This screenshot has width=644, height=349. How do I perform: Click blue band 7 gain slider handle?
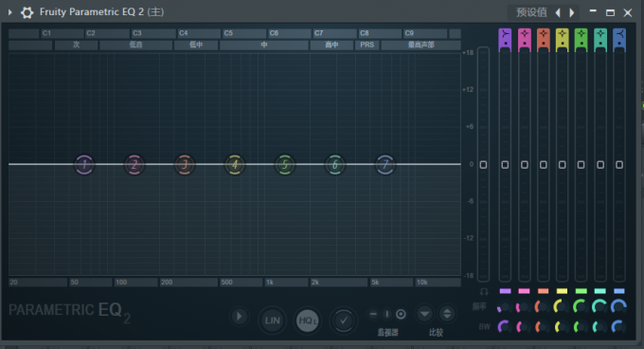pos(619,165)
